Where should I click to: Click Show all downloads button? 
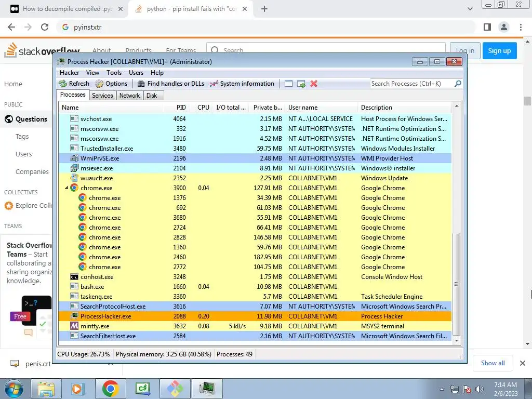pos(493,363)
